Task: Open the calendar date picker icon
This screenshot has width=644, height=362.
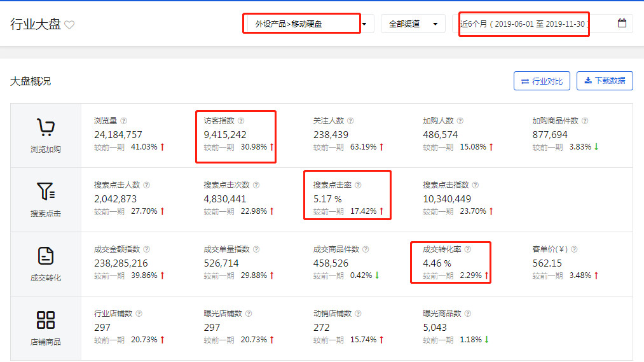Action: coord(622,24)
